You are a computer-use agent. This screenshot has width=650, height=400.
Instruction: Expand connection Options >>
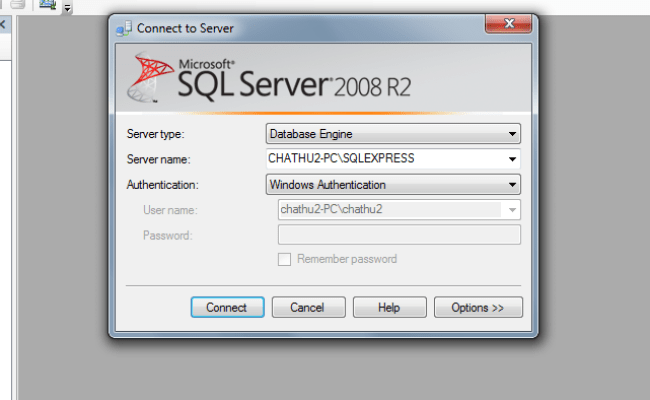(x=478, y=307)
